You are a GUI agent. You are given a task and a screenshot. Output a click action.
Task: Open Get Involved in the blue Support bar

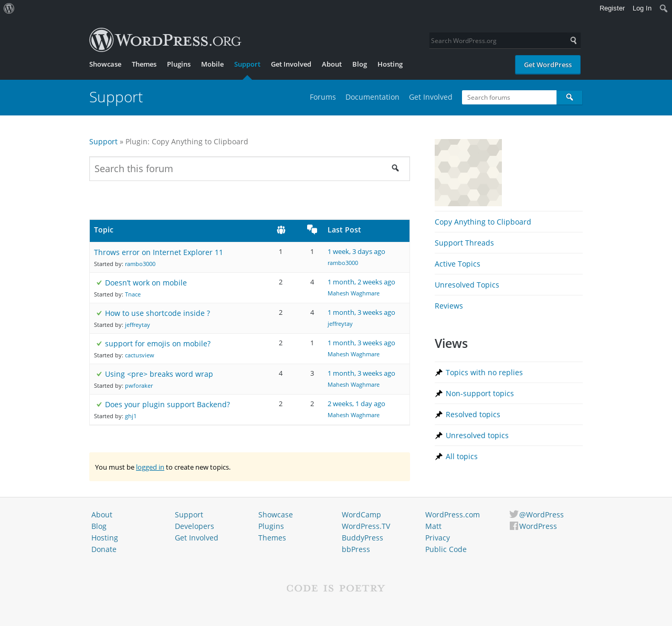coord(430,97)
